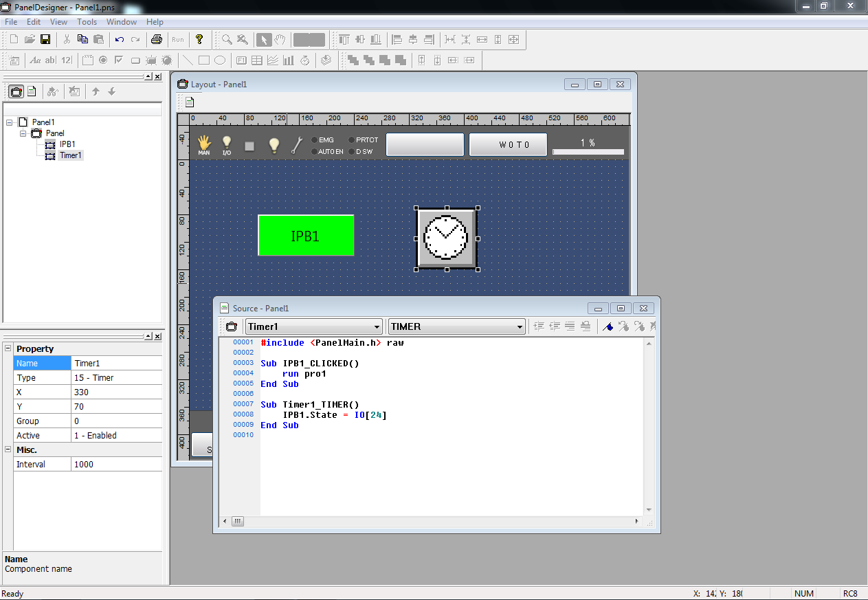The height and width of the screenshot is (600, 868).
Task: Click the WOTO button in layout
Action: (508, 145)
